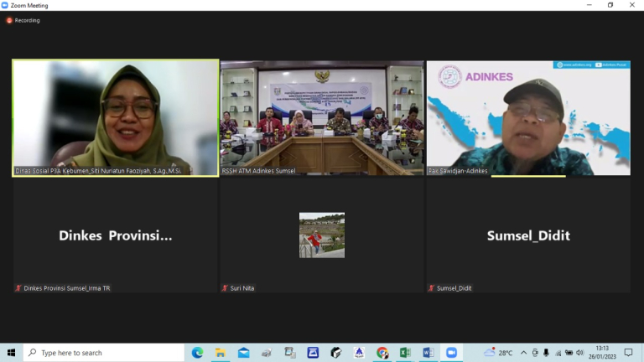Click the Type here to search box

tap(104, 353)
